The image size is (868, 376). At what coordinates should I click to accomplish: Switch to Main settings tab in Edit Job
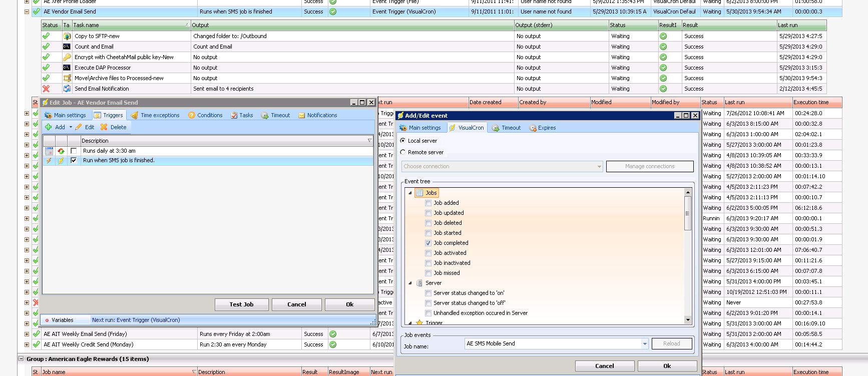[65, 115]
